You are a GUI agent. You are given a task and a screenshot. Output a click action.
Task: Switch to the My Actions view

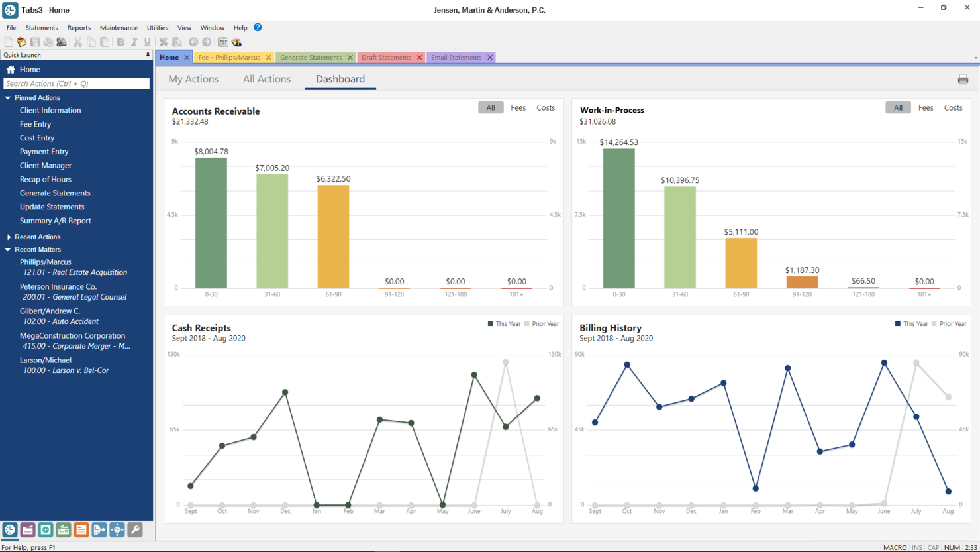point(193,79)
